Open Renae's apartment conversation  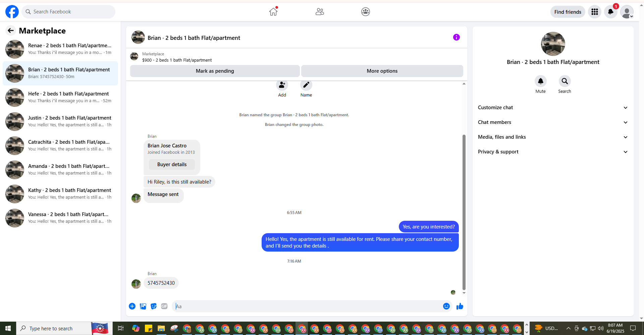60,49
